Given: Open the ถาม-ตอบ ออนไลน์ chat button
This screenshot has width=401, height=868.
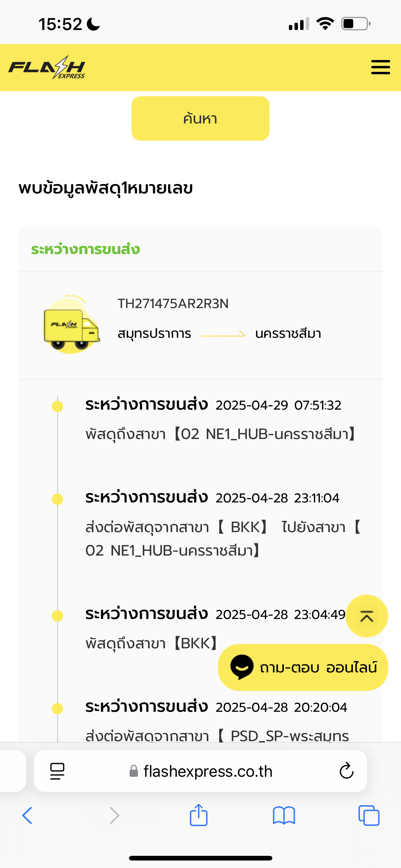Looking at the screenshot, I should (x=303, y=667).
